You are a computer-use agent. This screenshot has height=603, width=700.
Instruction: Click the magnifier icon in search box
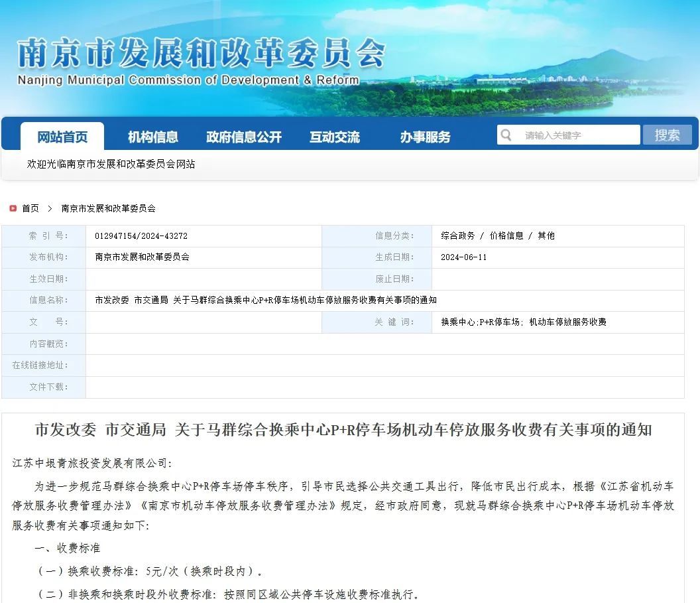(x=506, y=135)
